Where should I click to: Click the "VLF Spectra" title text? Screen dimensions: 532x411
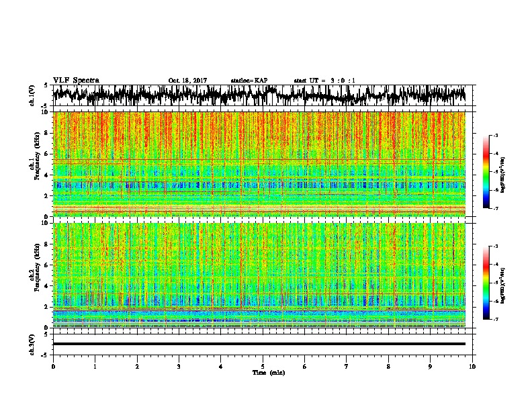coord(76,81)
